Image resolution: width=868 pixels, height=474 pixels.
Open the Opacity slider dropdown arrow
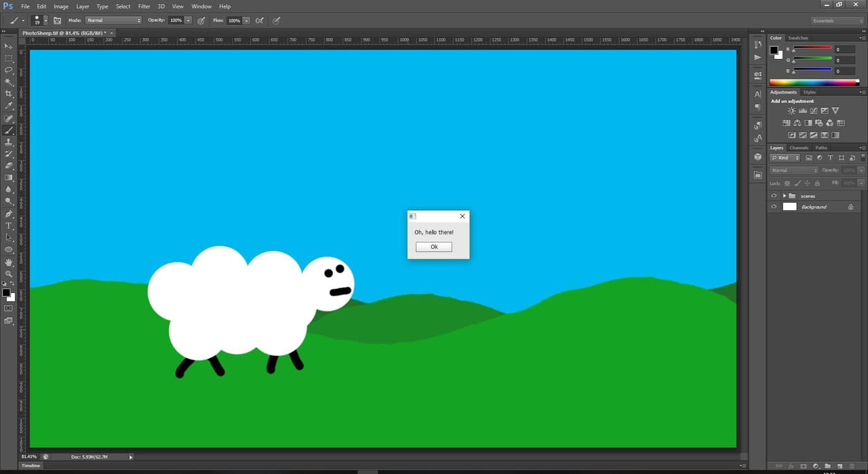coord(188,20)
